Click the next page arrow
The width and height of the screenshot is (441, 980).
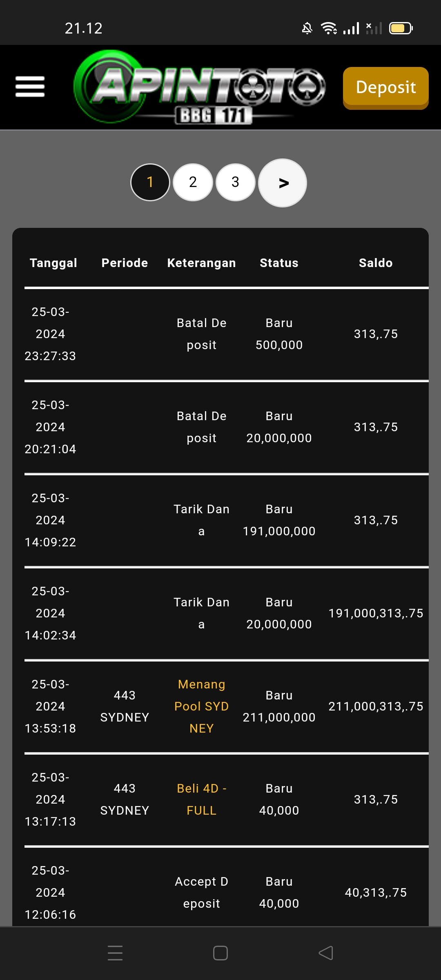[283, 183]
